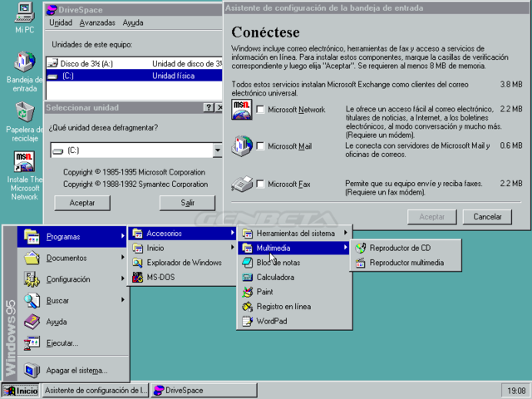The width and height of the screenshot is (532, 399).
Task: Click the fax machine icon beside Microsoft Fax
Action: click(242, 185)
